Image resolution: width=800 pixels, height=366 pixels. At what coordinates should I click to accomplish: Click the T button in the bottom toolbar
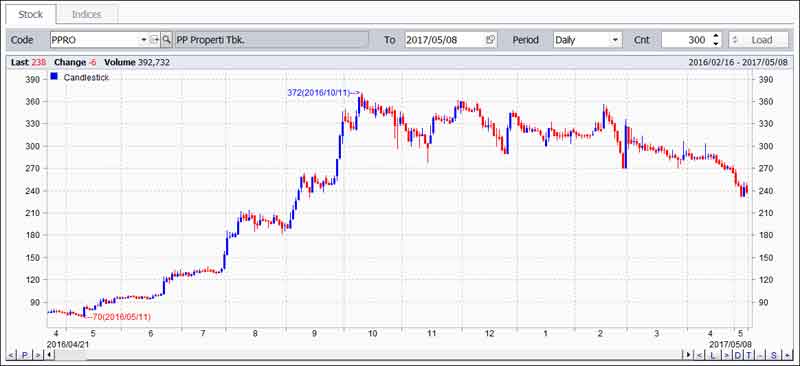coord(749,355)
